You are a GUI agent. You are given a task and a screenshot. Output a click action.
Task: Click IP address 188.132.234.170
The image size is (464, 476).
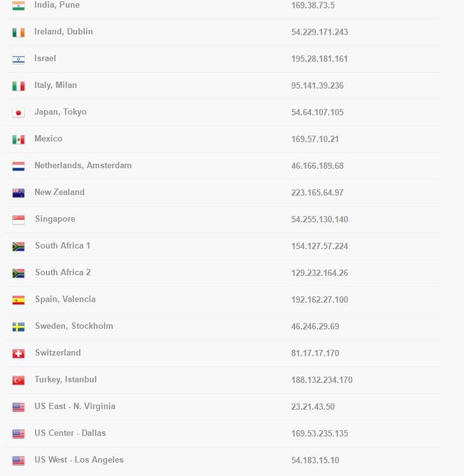pos(321,380)
